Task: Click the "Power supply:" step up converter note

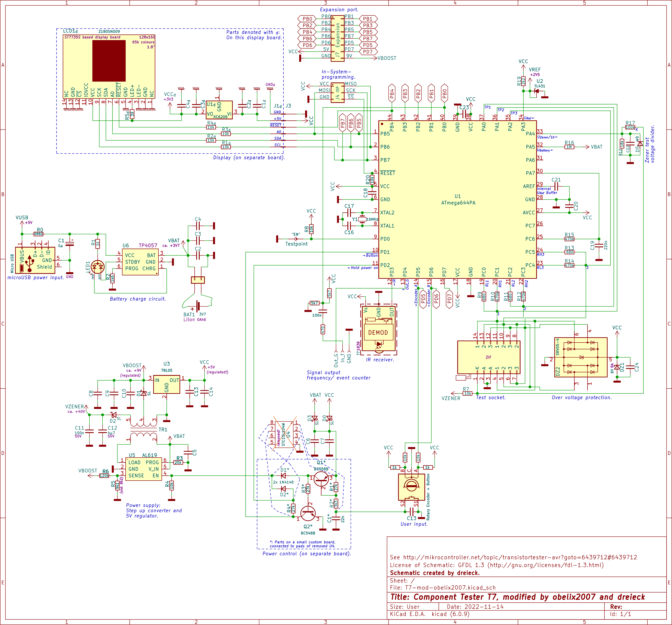Action: 154,510
